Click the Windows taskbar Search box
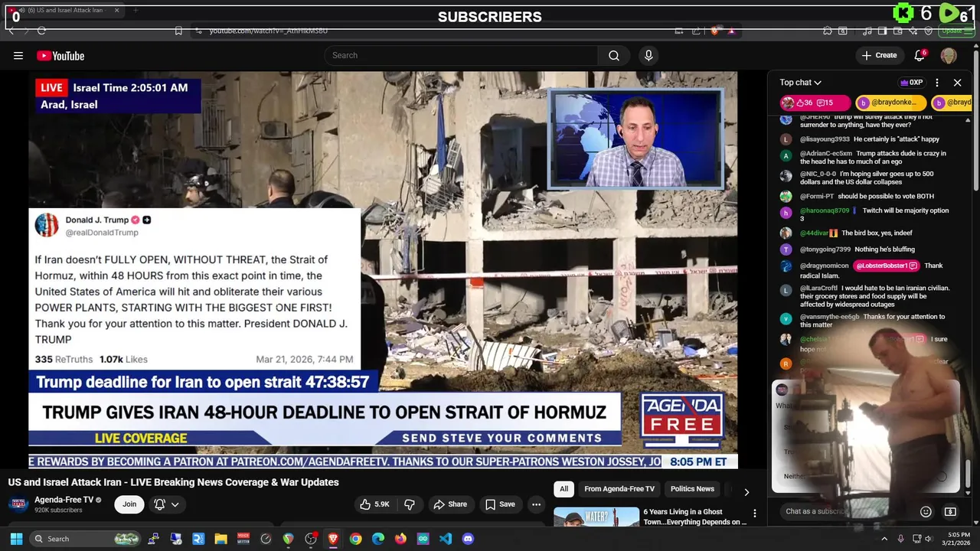Viewport: 980px width, 551px height. [87, 539]
